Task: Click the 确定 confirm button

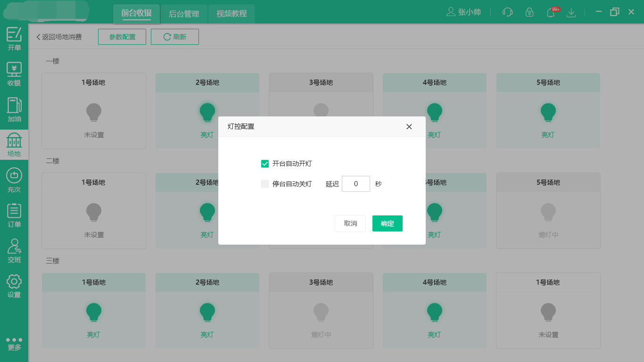Action: [x=387, y=223]
